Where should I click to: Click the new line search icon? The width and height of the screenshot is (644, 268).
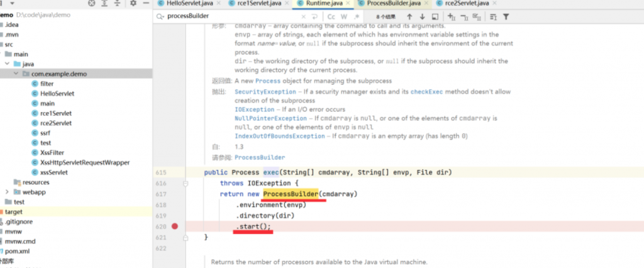314,16
